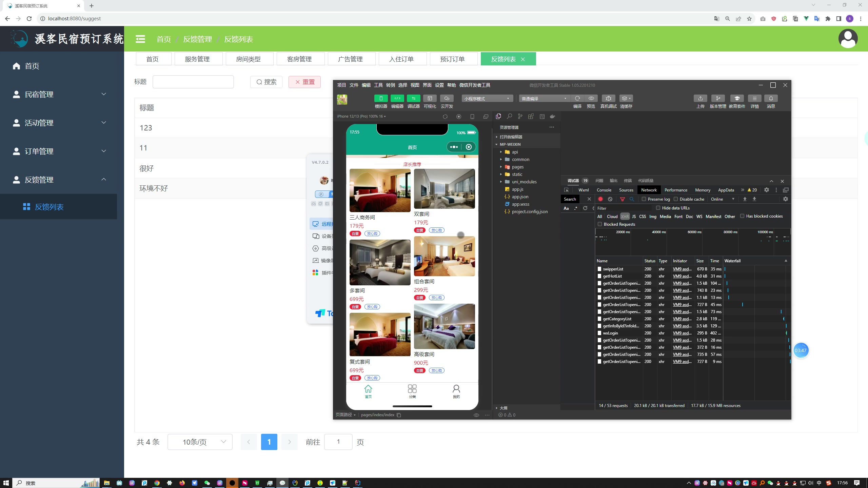Start real device debugging (真机调试)
Image resolution: width=868 pixels, height=488 pixels.
tap(608, 98)
